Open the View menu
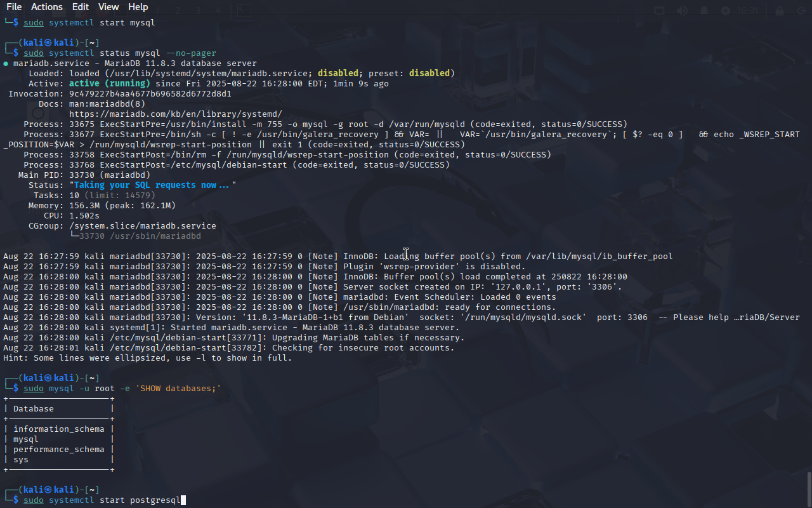 point(108,7)
